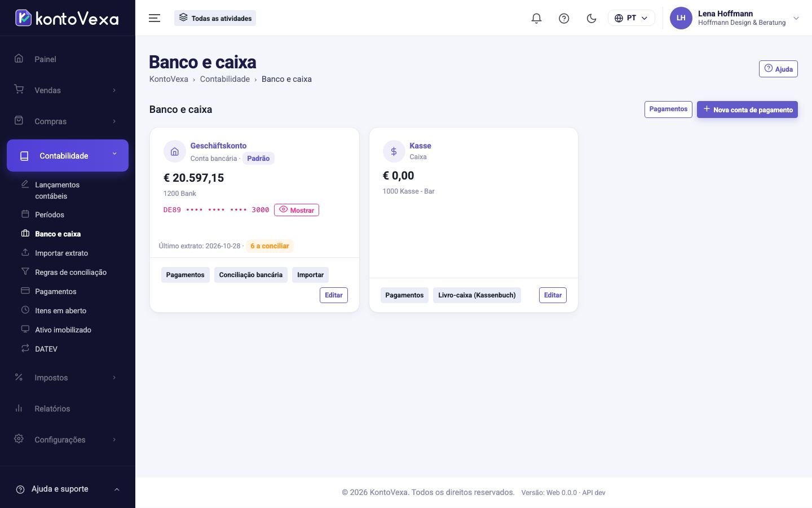The width and height of the screenshot is (812, 508).
Task: Click the Importar extrato upload icon
Action: [25, 252]
